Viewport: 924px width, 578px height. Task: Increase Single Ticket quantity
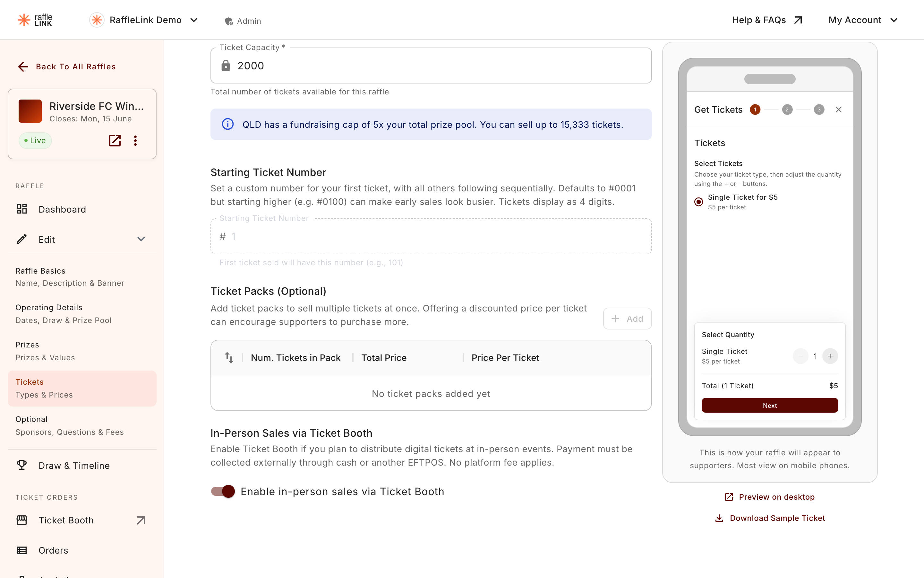(x=830, y=356)
